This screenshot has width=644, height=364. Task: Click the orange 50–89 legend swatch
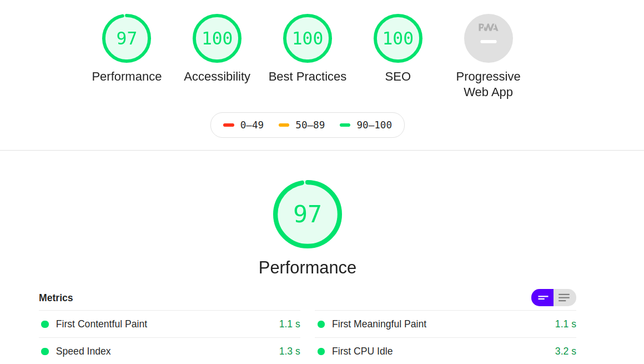284,125
